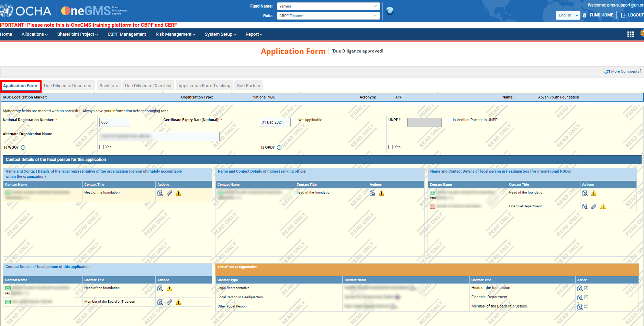Viewport: 644px width, 326px height.
Task: Click focal person Head of foundation warning icon
Action: coord(169,289)
